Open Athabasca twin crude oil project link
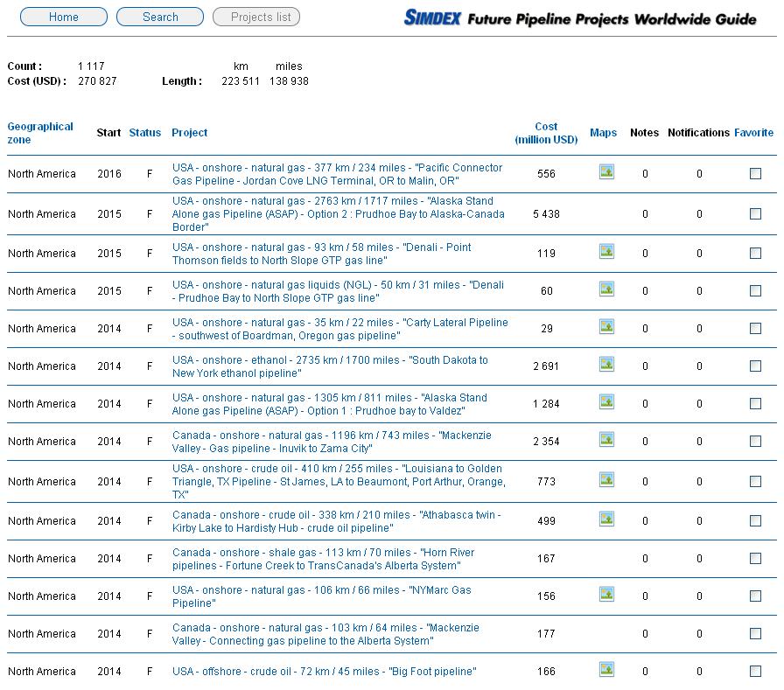Image resolution: width=784 pixels, height=690 pixels. (x=337, y=521)
